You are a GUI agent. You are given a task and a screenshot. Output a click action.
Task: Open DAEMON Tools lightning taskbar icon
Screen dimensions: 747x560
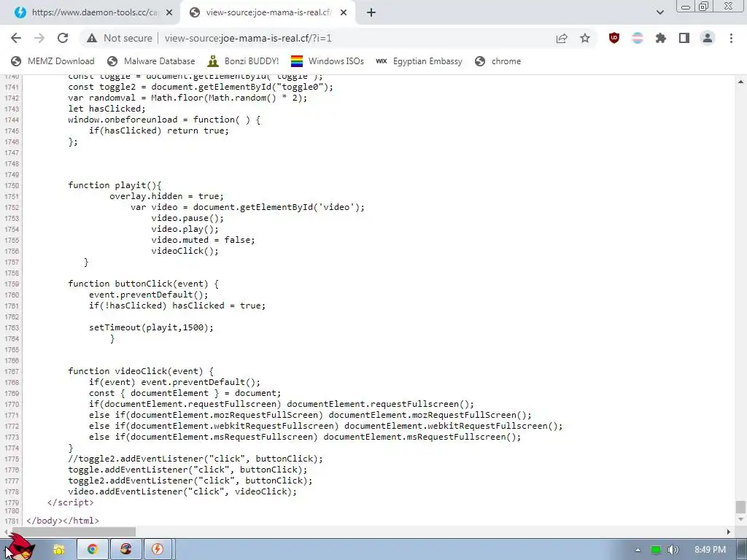[x=158, y=550]
